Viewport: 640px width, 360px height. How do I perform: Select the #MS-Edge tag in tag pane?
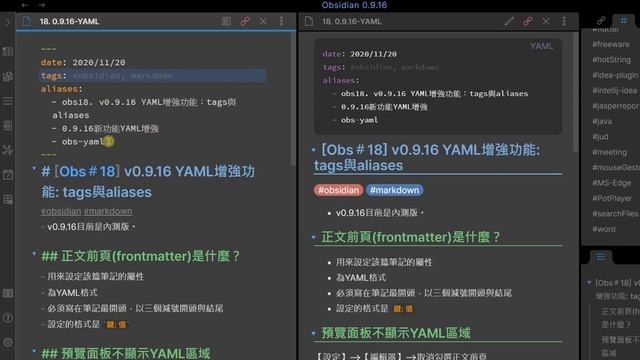coord(611,183)
